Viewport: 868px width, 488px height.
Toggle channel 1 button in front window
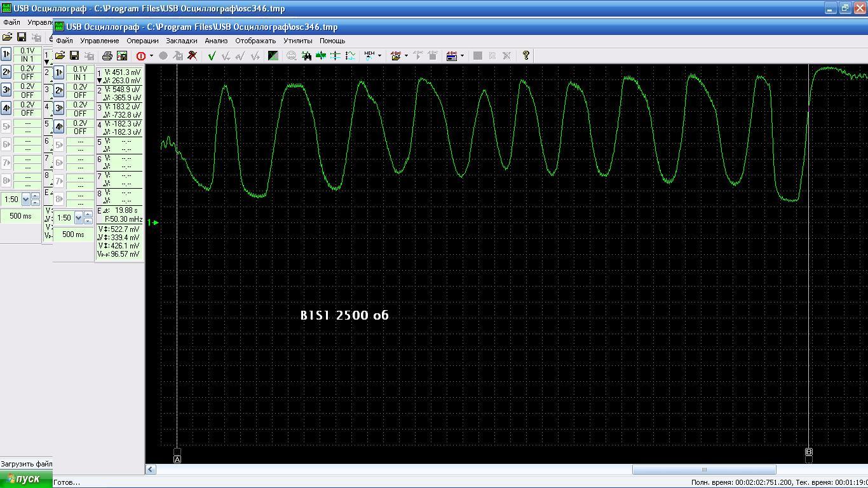(x=58, y=72)
